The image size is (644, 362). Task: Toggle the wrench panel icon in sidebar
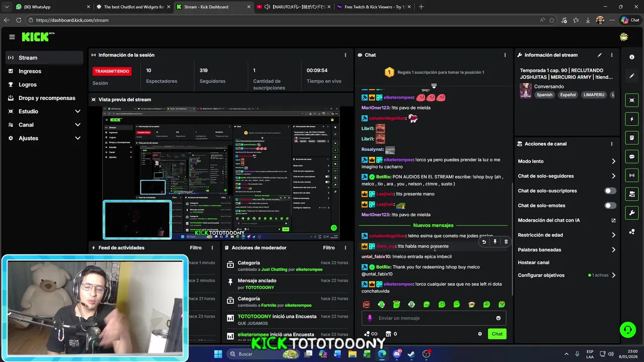tap(632, 213)
